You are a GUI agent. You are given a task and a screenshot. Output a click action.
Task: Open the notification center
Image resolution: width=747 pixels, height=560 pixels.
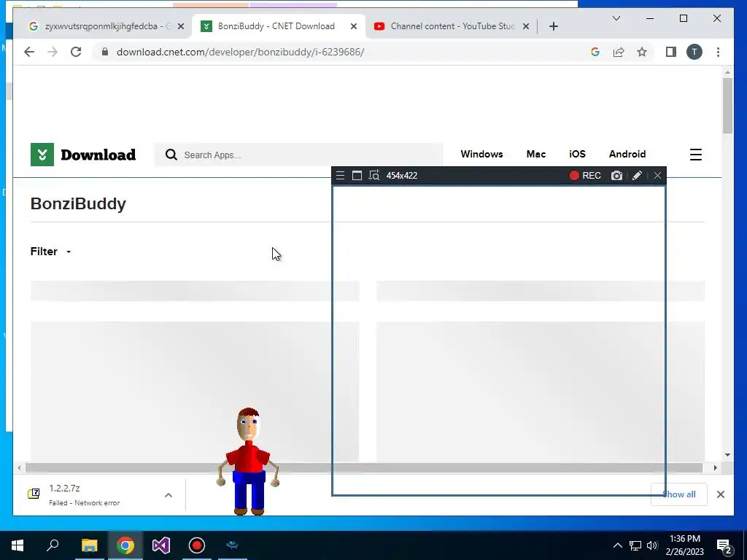724,545
